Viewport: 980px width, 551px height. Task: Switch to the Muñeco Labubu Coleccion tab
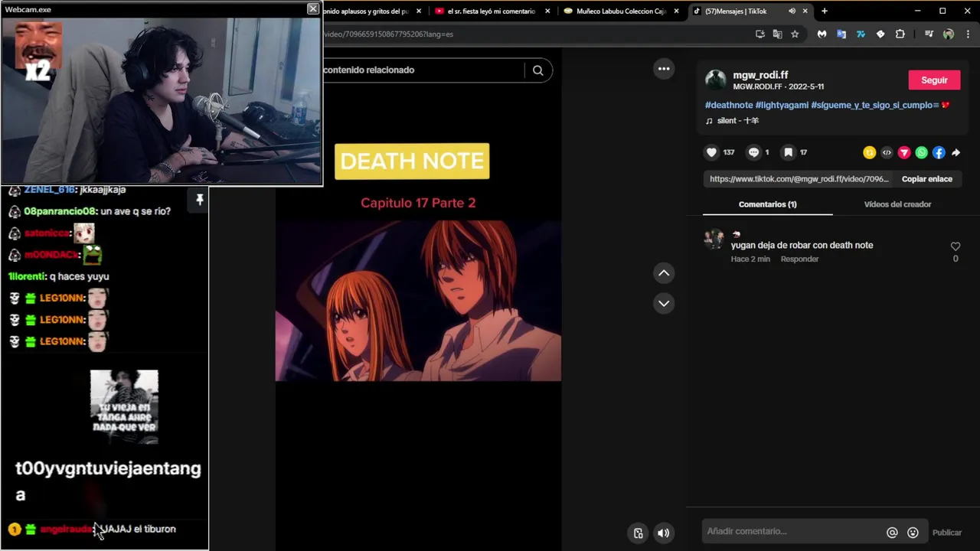pos(621,11)
